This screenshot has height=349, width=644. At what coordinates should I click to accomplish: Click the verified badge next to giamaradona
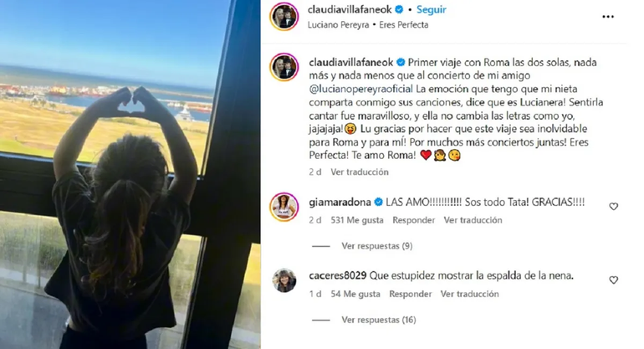379,202
